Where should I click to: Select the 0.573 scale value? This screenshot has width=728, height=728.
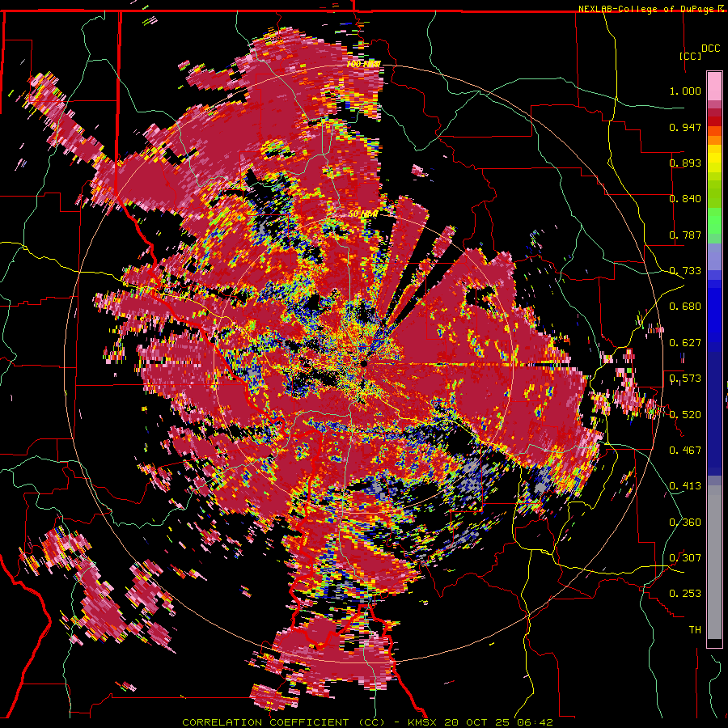click(x=685, y=379)
